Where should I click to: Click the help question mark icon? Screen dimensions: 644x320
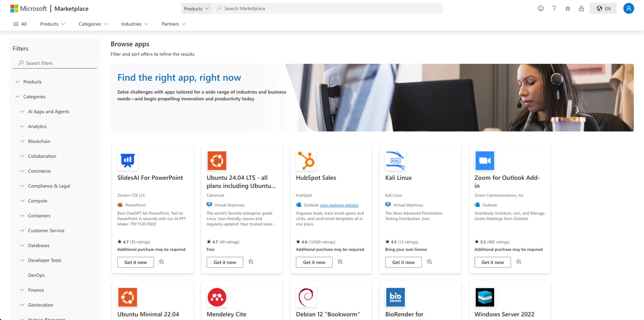point(554,8)
